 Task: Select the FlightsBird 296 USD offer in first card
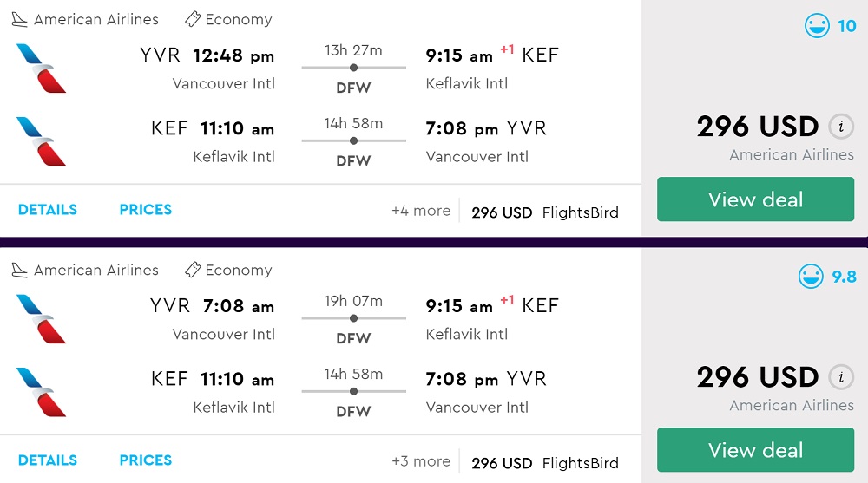[x=545, y=212]
